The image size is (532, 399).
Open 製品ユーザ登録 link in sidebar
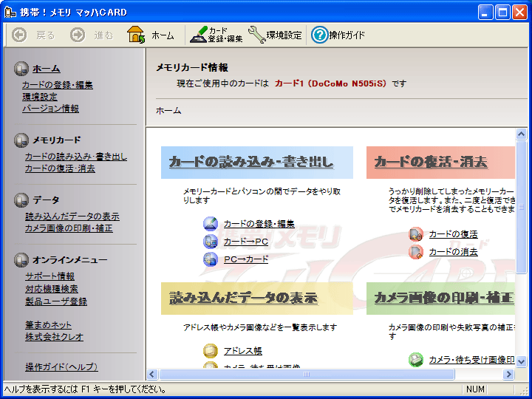click(55, 301)
